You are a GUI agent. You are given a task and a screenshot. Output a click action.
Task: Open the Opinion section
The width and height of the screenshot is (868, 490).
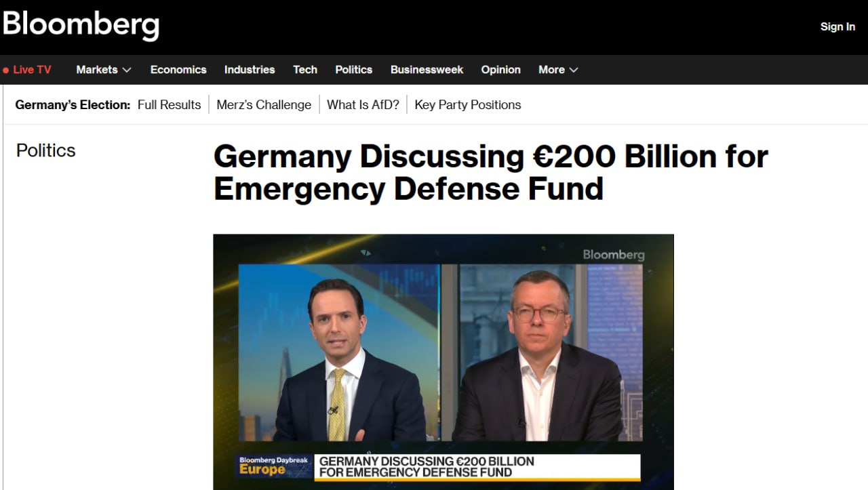[x=501, y=70]
